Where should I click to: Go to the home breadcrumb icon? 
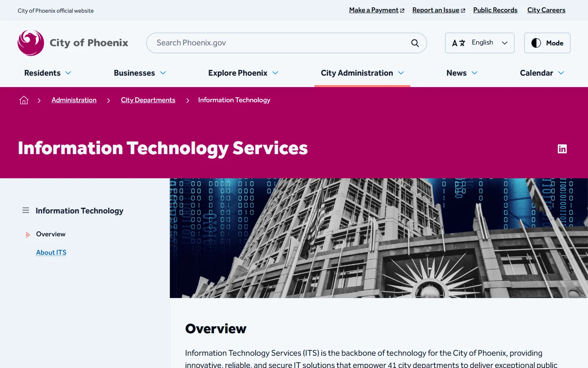pos(24,100)
